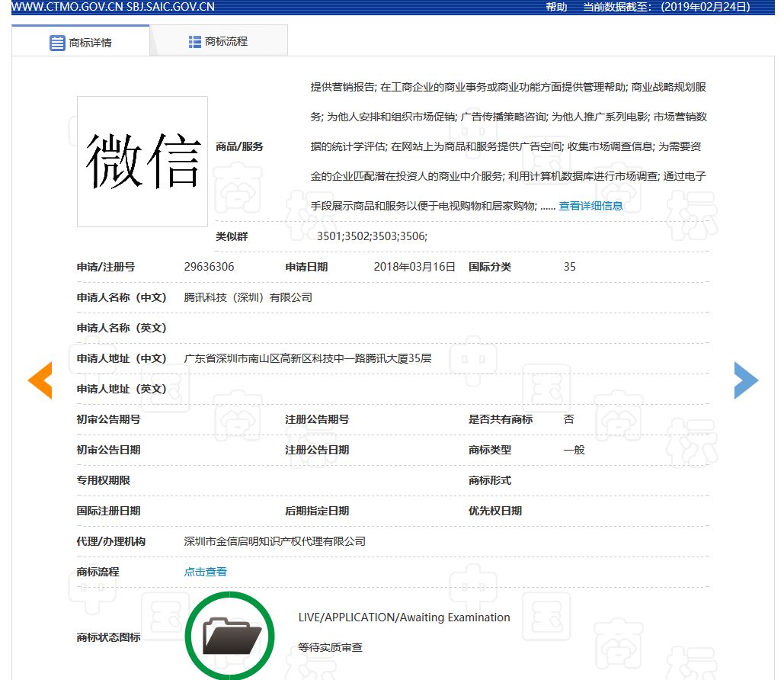Click the 商标类型 label
This screenshot has width=784, height=680.
tap(490, 450)
